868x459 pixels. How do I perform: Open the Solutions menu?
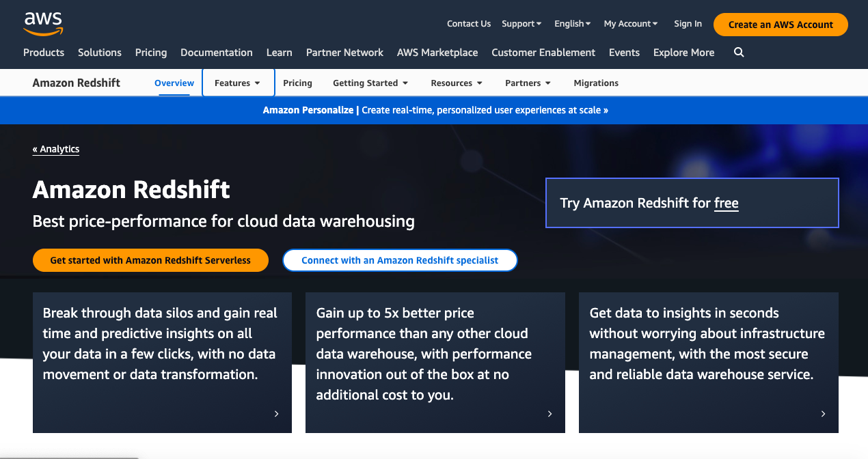tap(100, 53)
